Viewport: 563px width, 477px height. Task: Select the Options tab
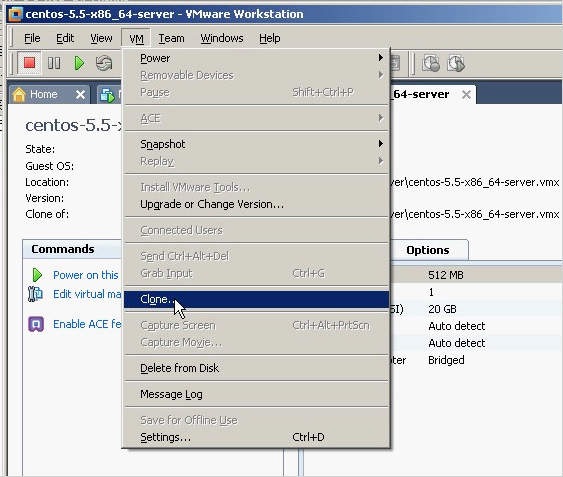428,250
